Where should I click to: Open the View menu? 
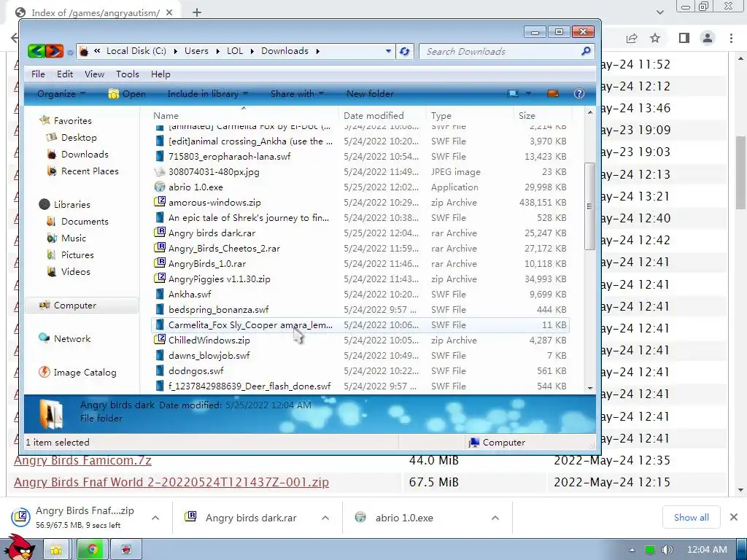pyautogui.click(x=94, y=74)
